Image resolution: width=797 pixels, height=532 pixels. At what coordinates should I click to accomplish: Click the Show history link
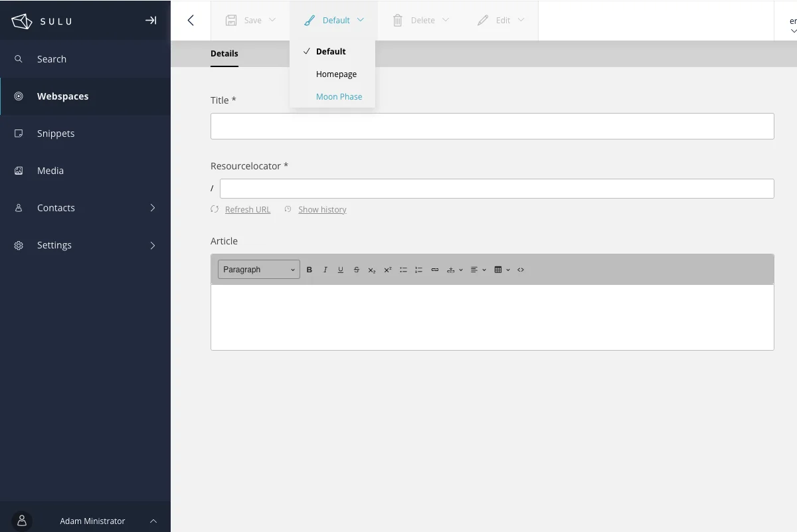[x=322, y=209]
